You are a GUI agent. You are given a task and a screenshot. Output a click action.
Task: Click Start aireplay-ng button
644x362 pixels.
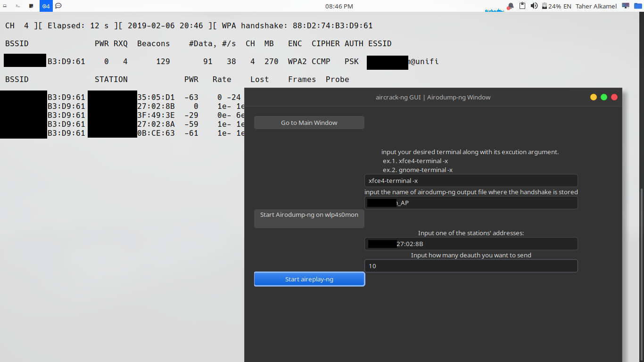[x=309, y=279]
